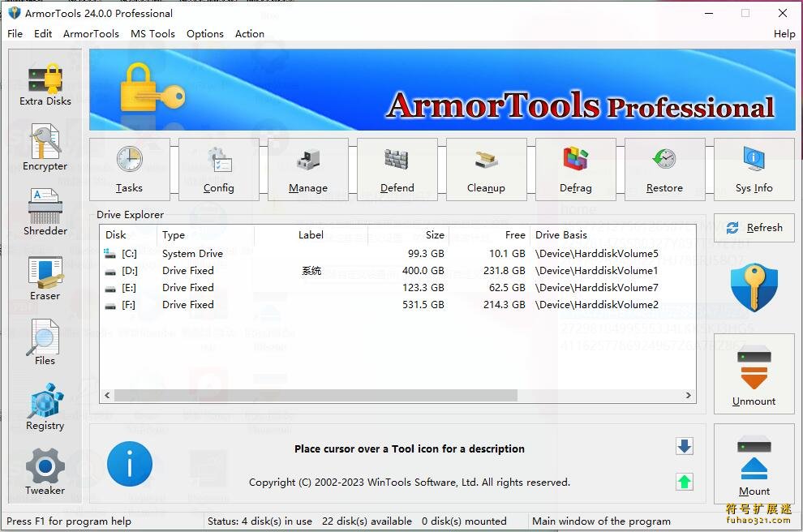Image resolution: width=803 pixels, height=532 pixels.
Task: Open the Options menu
Action: [205, 34]
